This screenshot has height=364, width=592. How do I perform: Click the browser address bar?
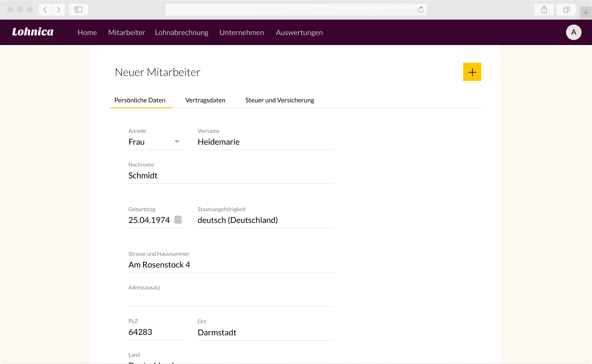(x=296, y=10)
